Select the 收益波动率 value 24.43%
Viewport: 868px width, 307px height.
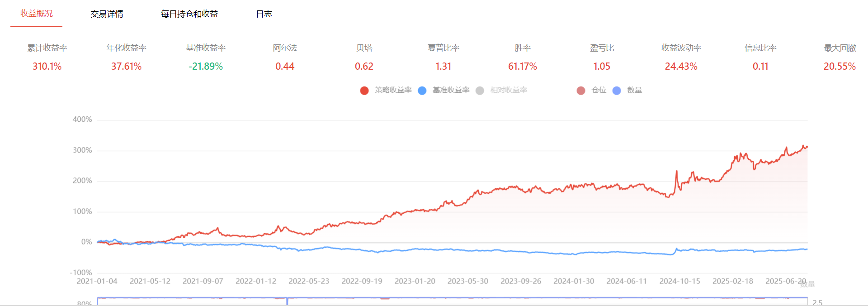click(681, 67)
